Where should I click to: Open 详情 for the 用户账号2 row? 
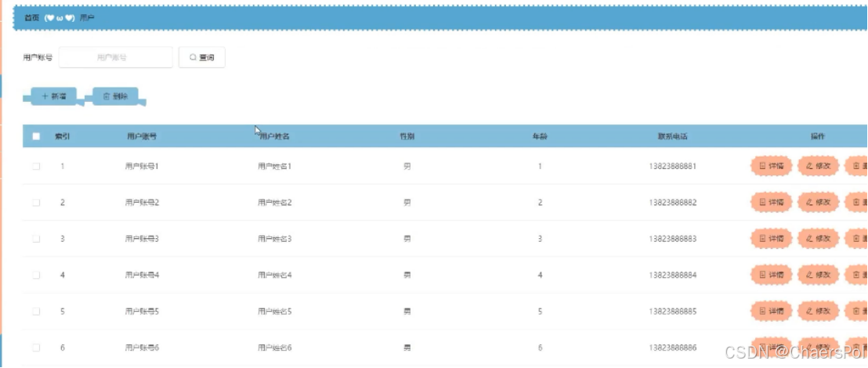click(772, 203)
